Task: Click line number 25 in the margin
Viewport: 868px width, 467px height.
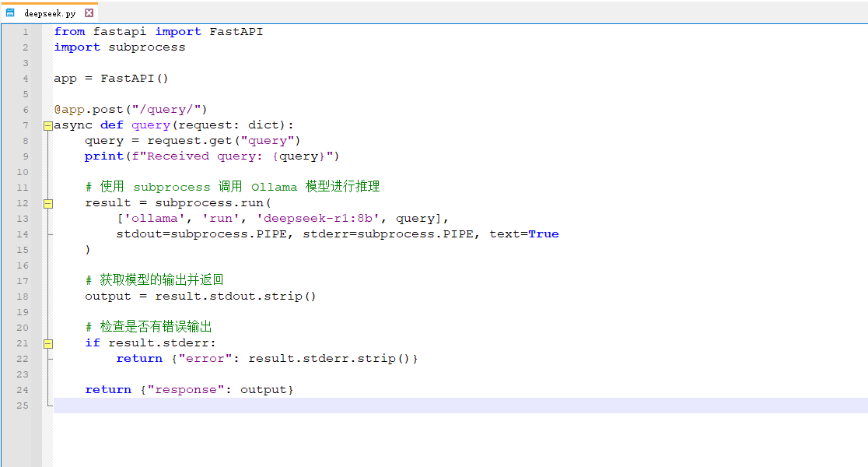Action: pos(22,406)
